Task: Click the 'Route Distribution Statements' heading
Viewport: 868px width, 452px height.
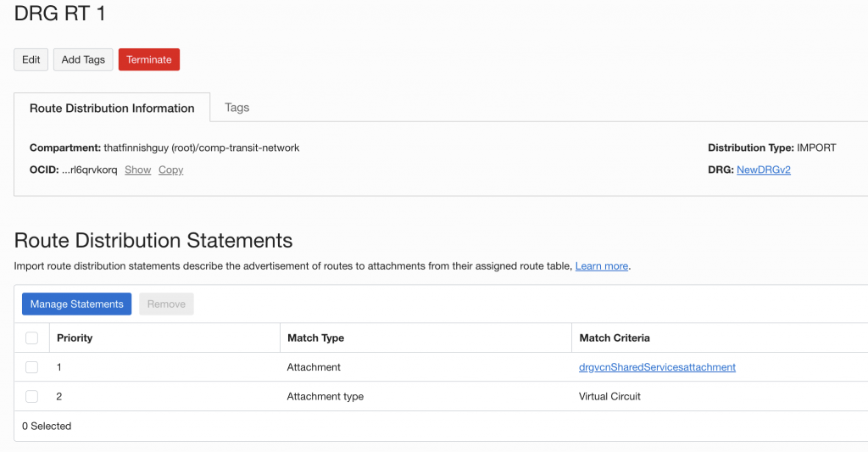Action: click(153, 240)
